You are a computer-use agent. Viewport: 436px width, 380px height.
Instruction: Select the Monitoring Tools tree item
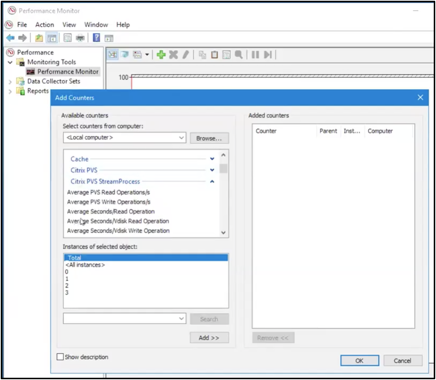tap(52, 62)
